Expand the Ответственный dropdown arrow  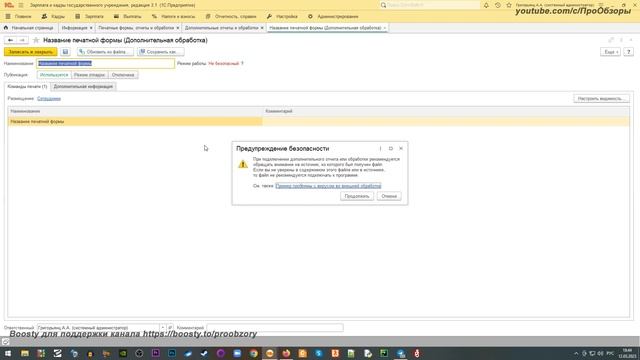click(x=162, y=327)
